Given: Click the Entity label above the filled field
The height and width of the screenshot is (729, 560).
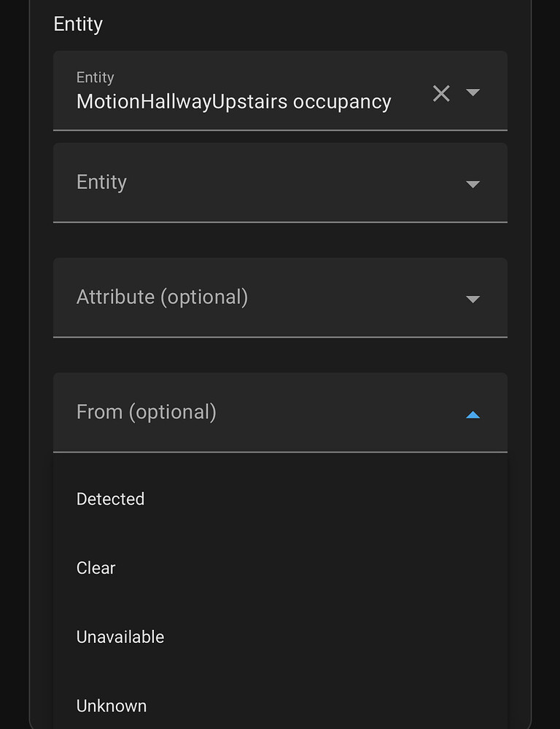Looking at the screenshot, I should 95,77.
